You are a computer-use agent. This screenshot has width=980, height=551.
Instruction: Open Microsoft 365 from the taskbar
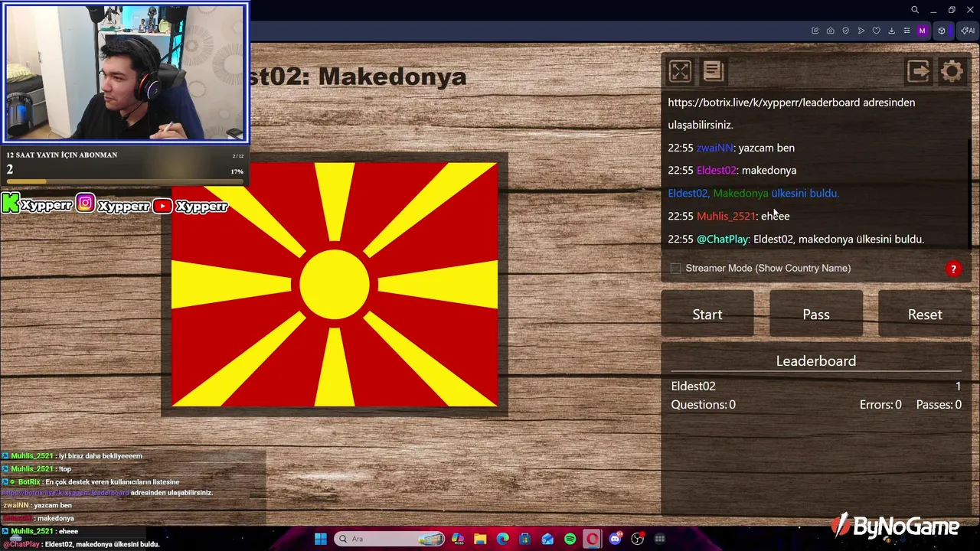click(x=458, y=539)
